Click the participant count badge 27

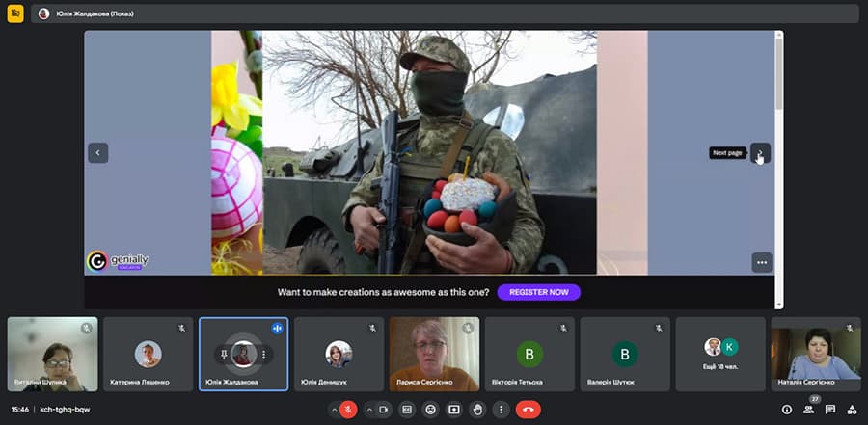[814, 399]
